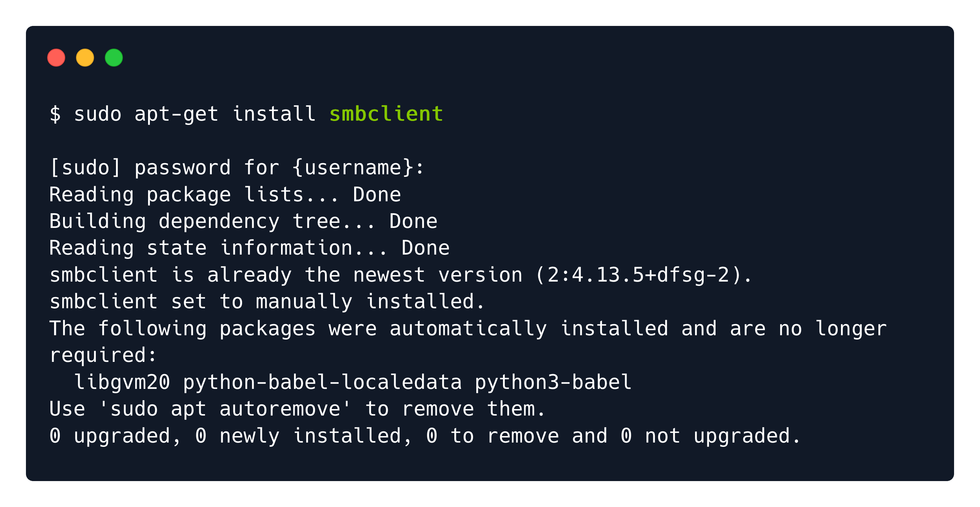Click the 'sudo apt autoremove' text
The height and width of the screenshot is (507, 980).
[225, 409]
